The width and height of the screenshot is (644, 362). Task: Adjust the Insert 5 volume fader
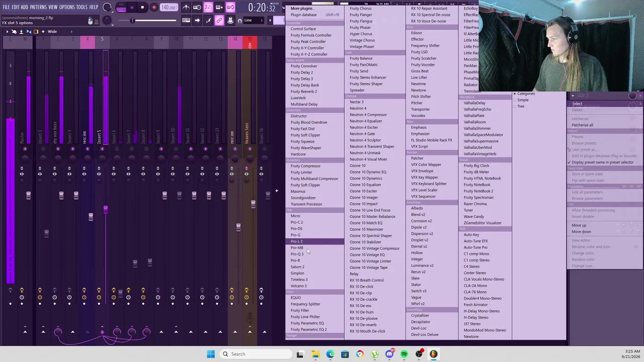pyautogui.click(x=105, y=209)
